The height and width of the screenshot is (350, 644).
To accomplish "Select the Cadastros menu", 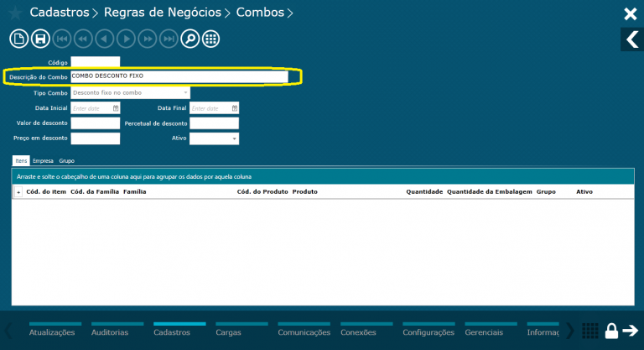I will [x=172, y=332].
